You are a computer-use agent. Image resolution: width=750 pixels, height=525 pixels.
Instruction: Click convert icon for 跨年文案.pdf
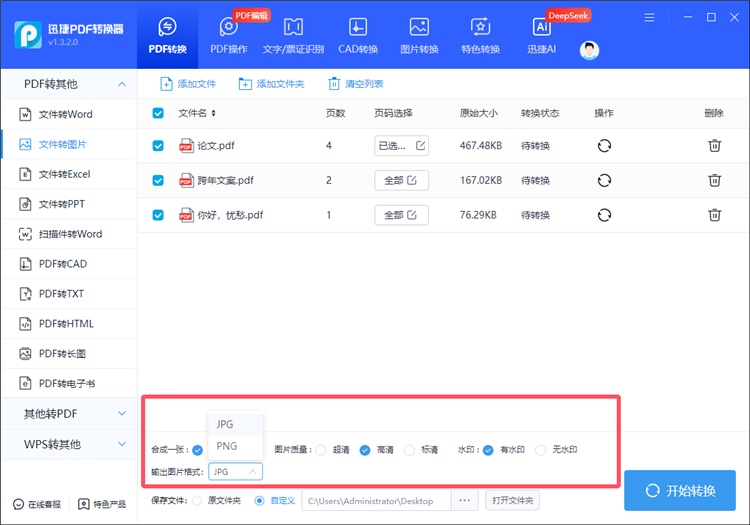pos(604,180)
